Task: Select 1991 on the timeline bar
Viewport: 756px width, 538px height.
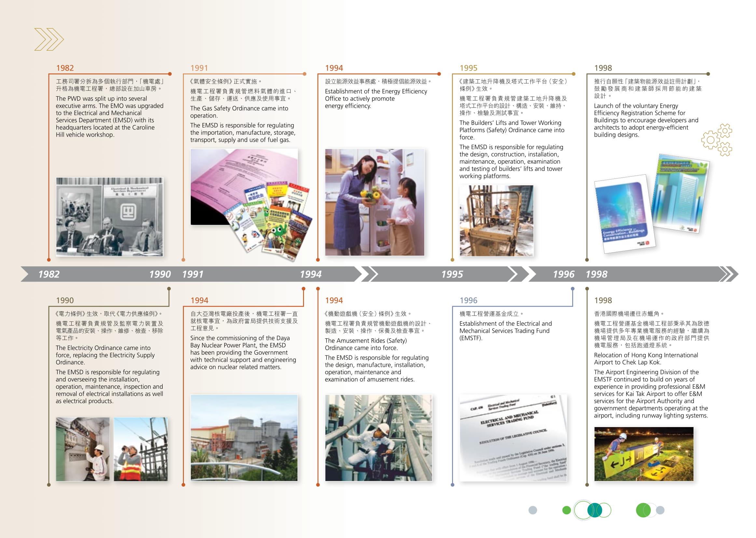Action: pos(193,274)
